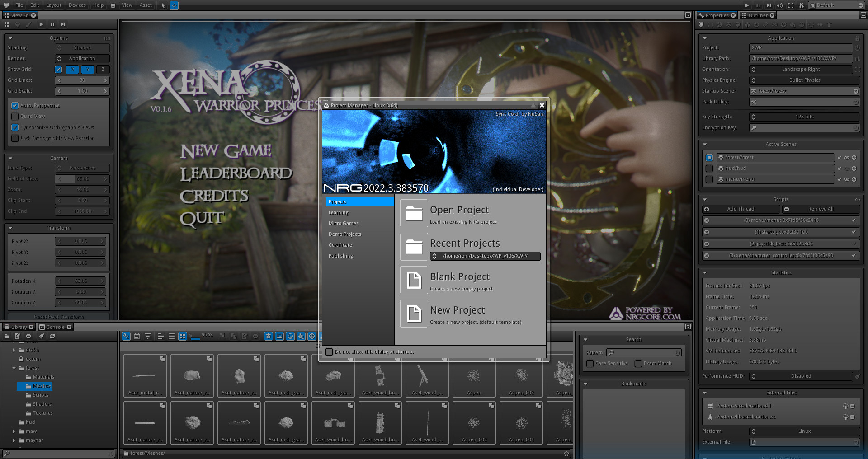Click Grid Scale value field
The height and width of the screenshot is (459, 868).
(82, 91)
